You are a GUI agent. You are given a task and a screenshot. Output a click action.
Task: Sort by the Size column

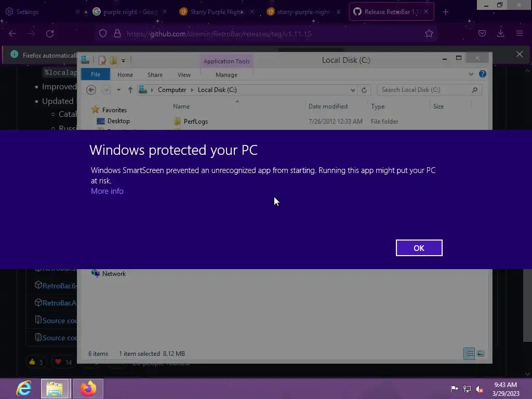[x=438, y=107]
